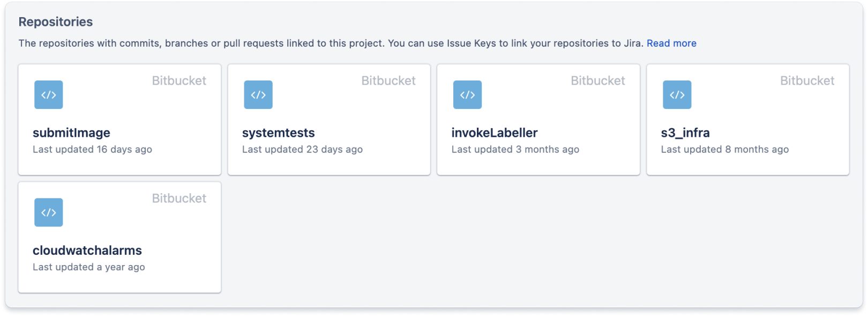Select the systemtests repository card
The image size is (868, 316).
point(329,119)
